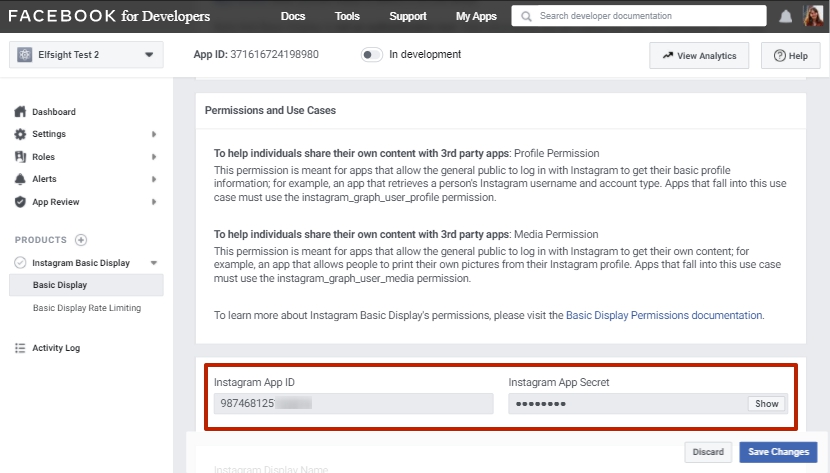830x473 pixels.
Task: Toggle the In development status switch
Action: click(372, 54)
